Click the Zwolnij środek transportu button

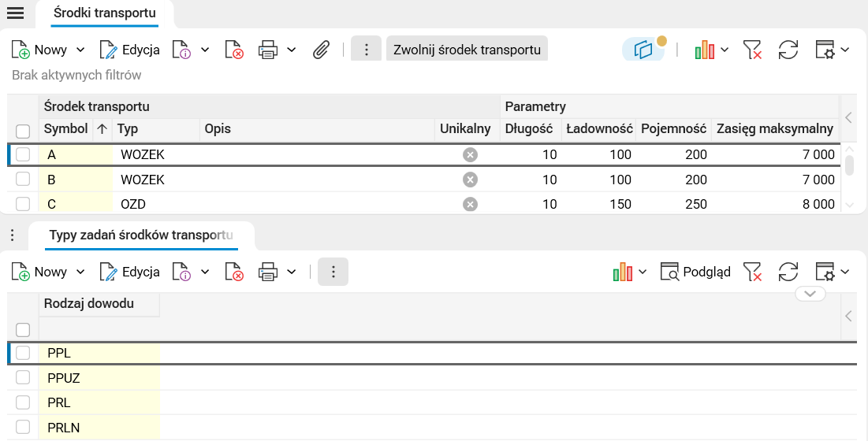tap(467, 50)
